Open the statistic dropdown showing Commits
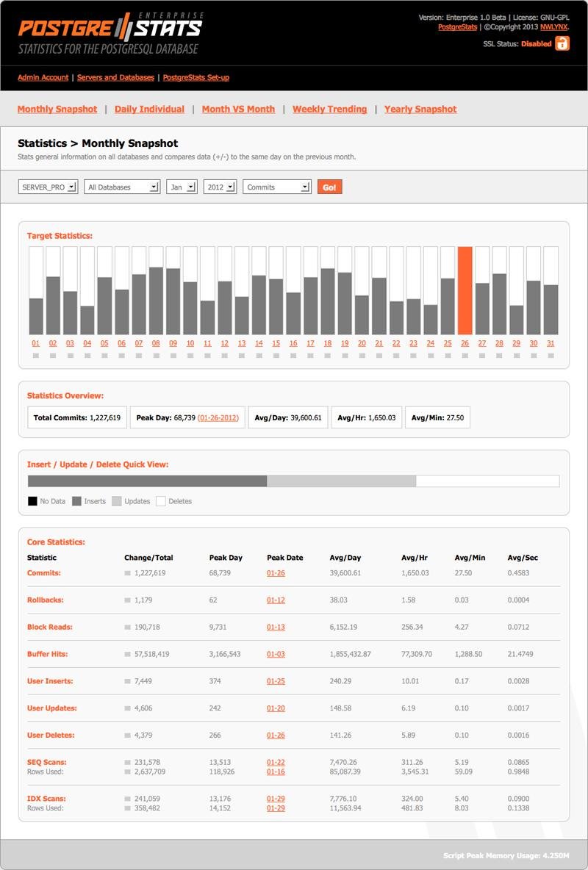Viewport: 588px width, 870px height. (275, 186)
